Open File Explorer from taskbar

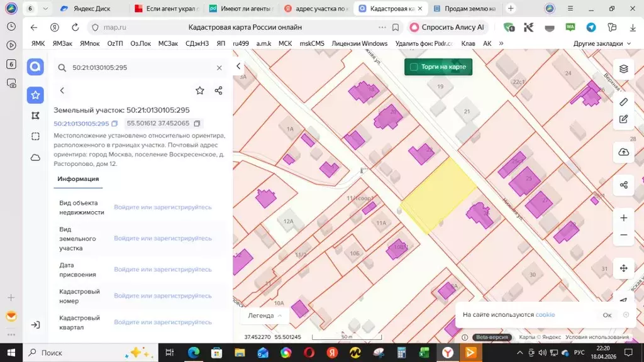(240, 353)
